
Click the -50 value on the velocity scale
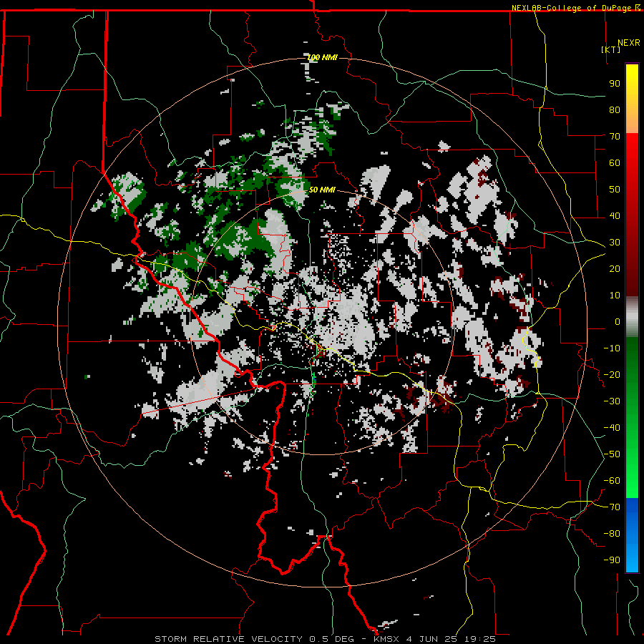612,454
